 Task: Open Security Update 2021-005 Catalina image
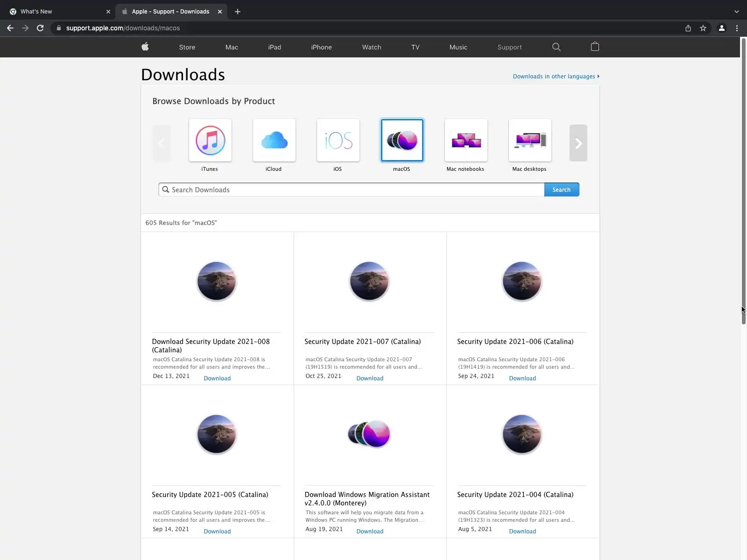pyautogui.click(x=217, y=434)
